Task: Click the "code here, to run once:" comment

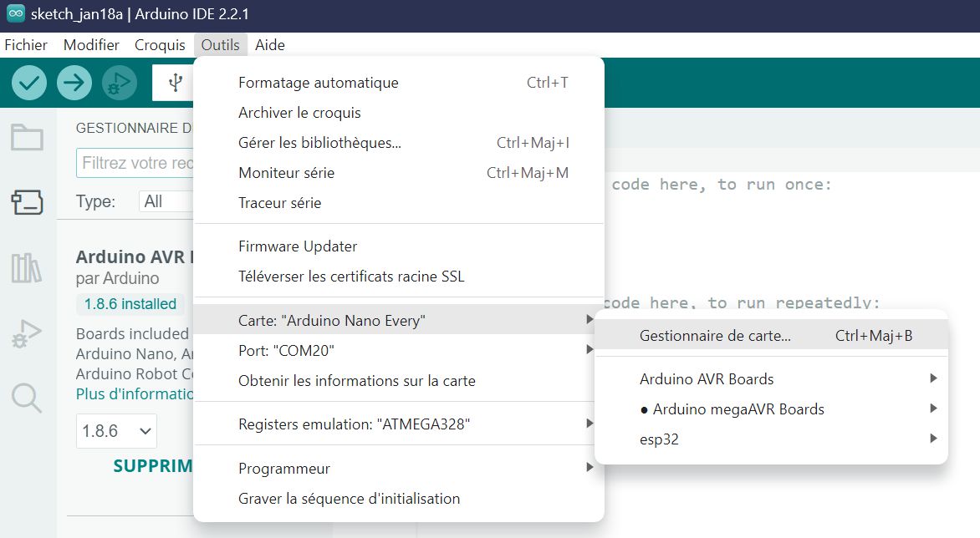Action: coord(722,184)
